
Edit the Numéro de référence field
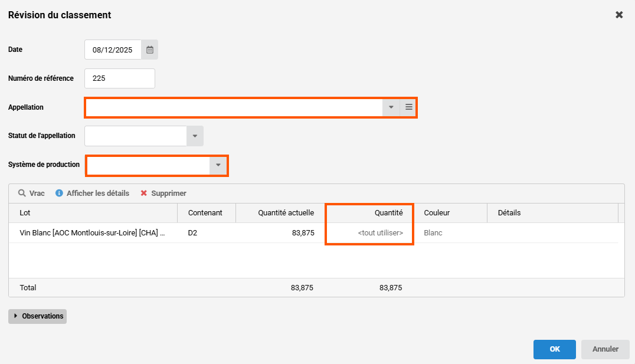[x=120, y=78]
